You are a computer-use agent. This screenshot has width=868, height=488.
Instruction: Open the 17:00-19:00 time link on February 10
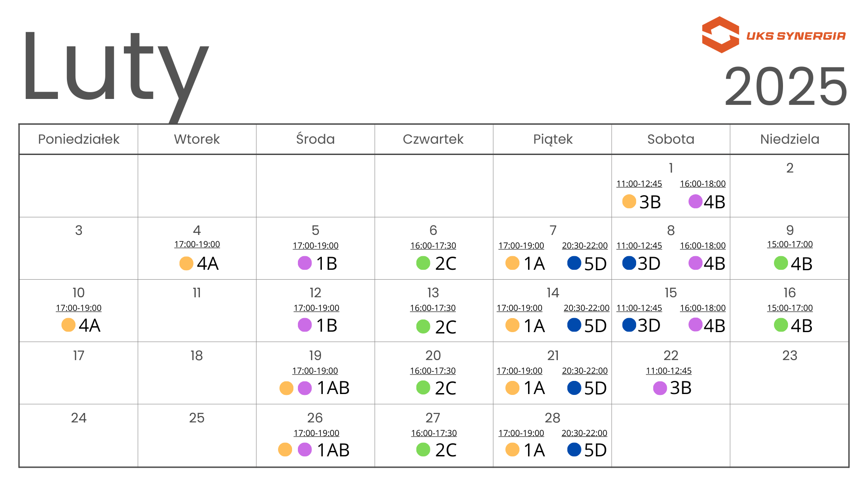[79, 308]
